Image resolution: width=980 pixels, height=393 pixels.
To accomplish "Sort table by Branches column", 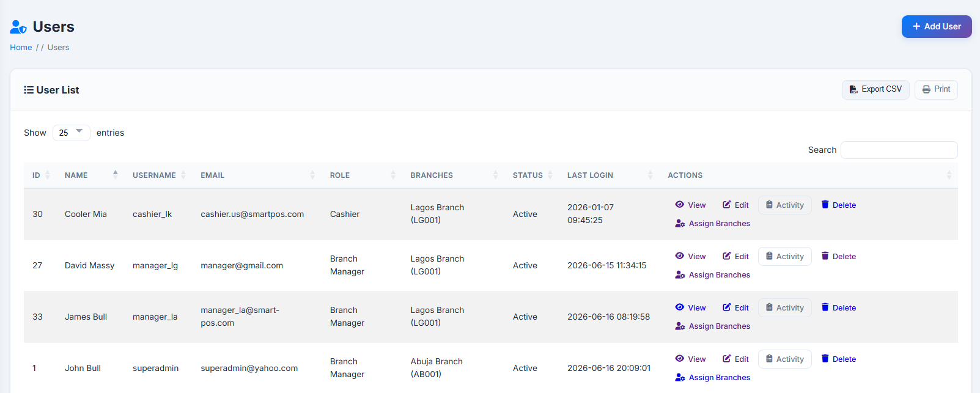I will (x=453, y=175).
